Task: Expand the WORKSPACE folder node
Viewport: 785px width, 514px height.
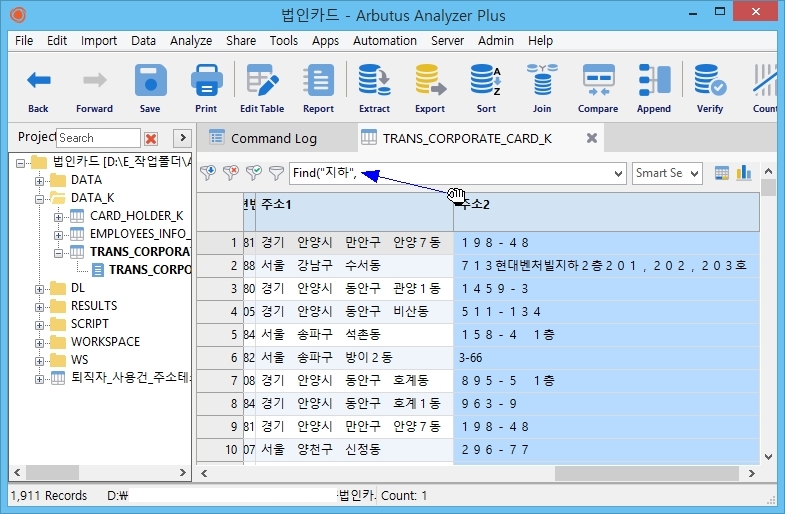Action: (40, 343)
